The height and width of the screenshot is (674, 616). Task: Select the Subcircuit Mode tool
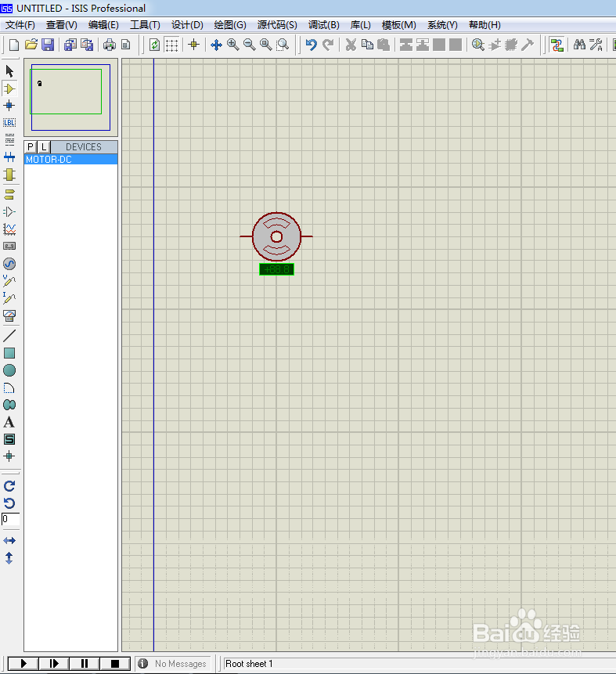9,175
